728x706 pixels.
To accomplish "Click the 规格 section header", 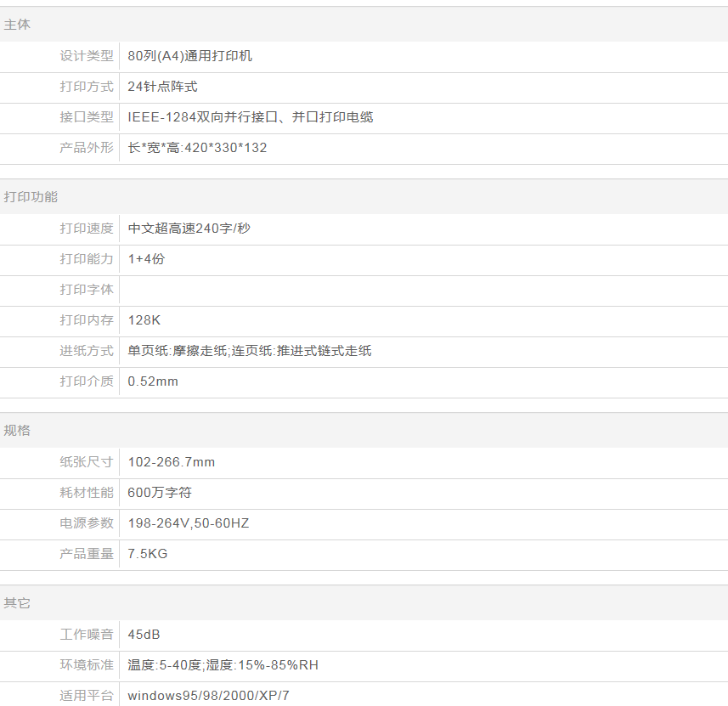I will [x=17, y=430].
